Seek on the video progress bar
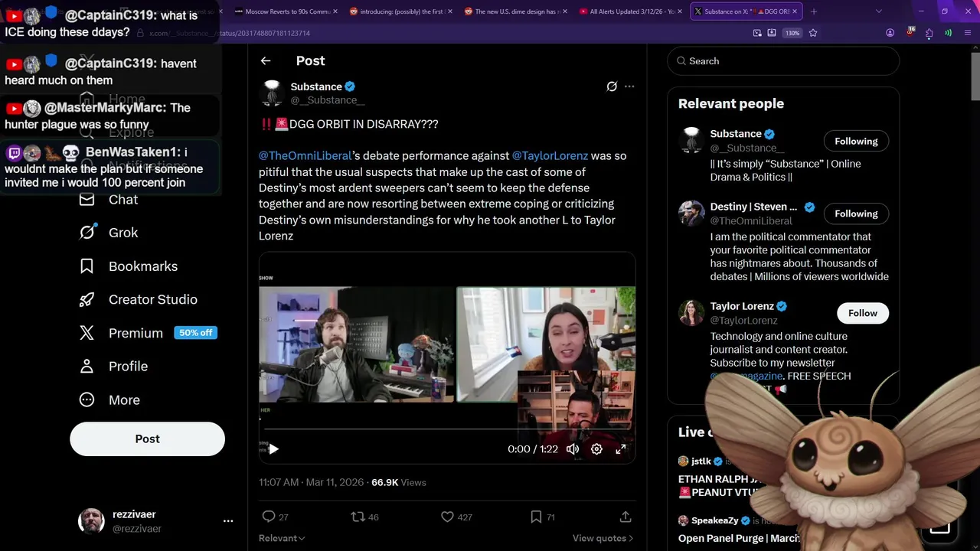This screenshot has height=551, width=980. (x=447, y=429)
